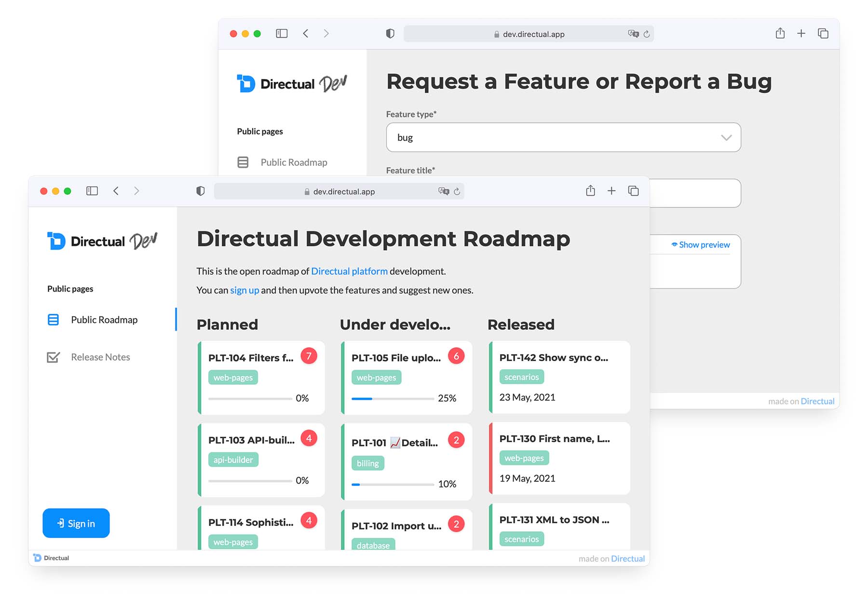Screen dimensions: 868x606
Task: Click the Sign in button
Action: pyautogui.click(x=76, y=523)
